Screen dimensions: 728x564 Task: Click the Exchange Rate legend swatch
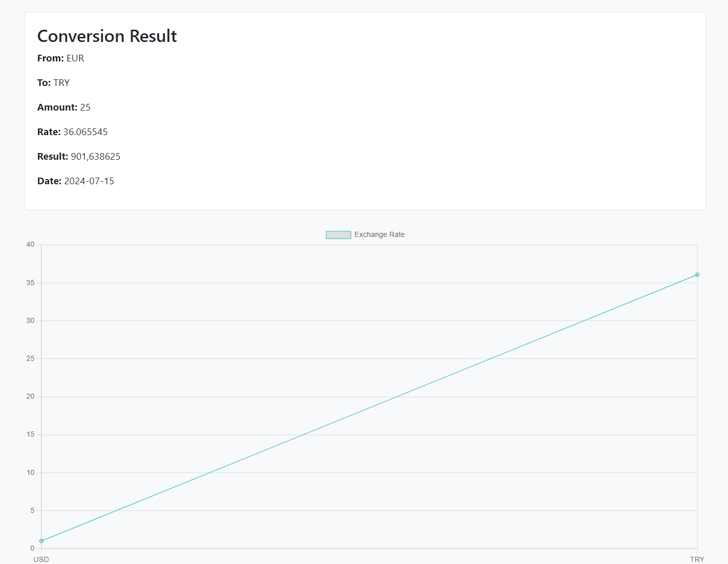pos(338,234)
